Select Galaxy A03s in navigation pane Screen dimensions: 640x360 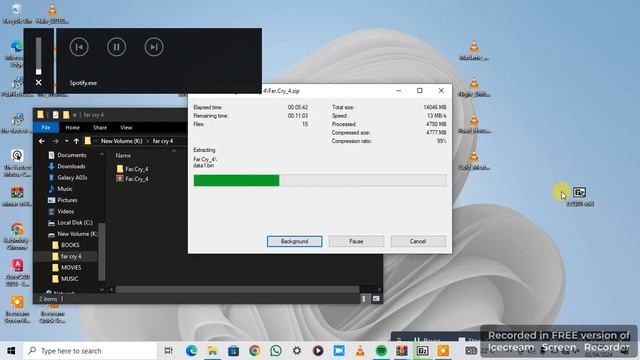(72, 178)
